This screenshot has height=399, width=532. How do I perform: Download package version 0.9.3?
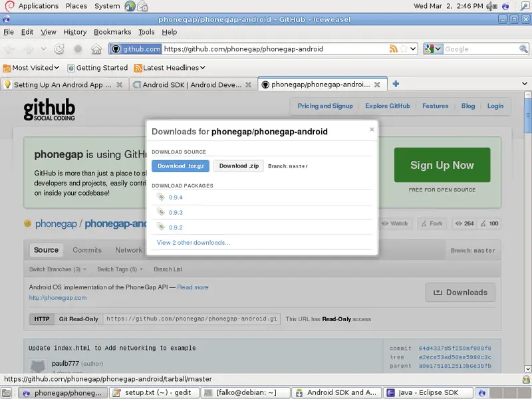[x=176, y=212]
